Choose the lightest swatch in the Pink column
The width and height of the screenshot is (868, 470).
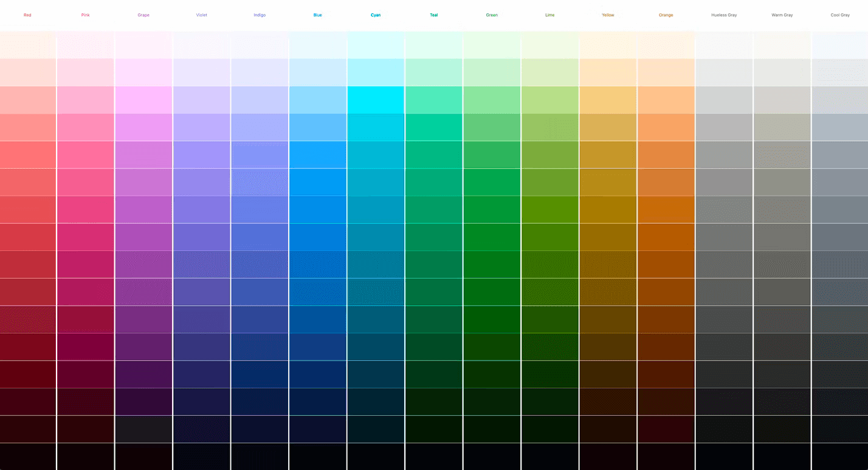point(86,45)
